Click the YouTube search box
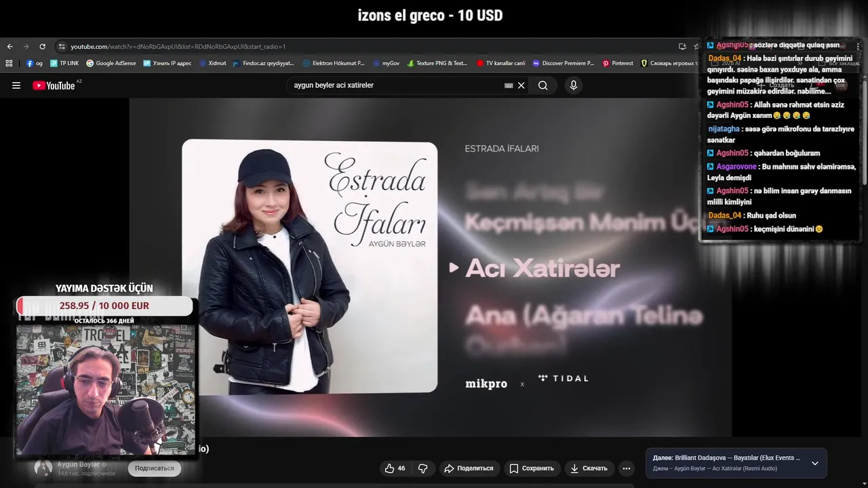The height and width of the screenshot is (488, 868). click(x=397, y=85)
